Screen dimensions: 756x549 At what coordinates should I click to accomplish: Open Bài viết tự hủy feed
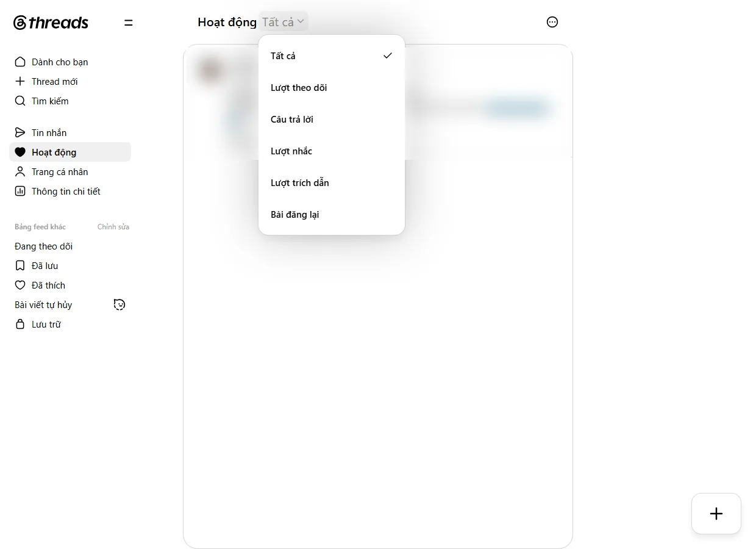[x=43, y=304]
